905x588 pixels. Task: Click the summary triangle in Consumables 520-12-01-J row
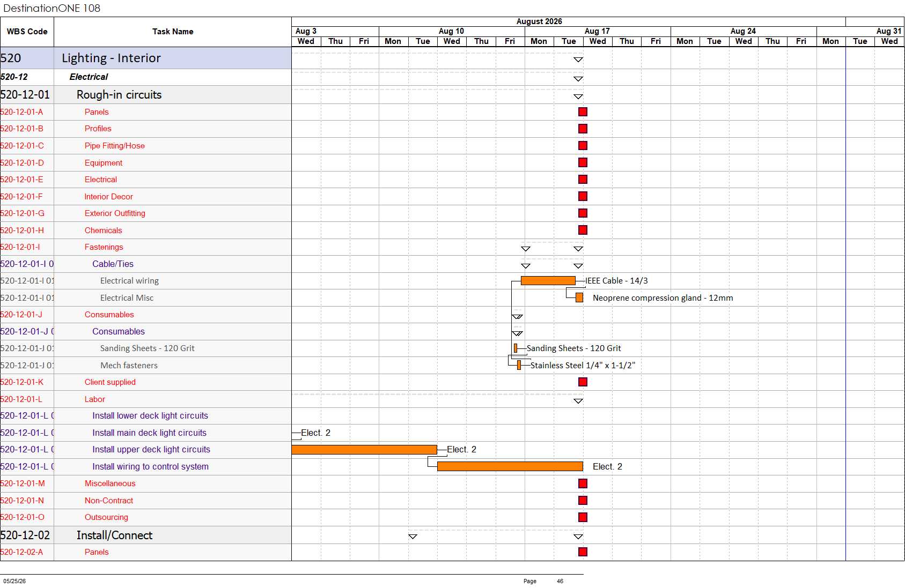[x=517, y=317]
